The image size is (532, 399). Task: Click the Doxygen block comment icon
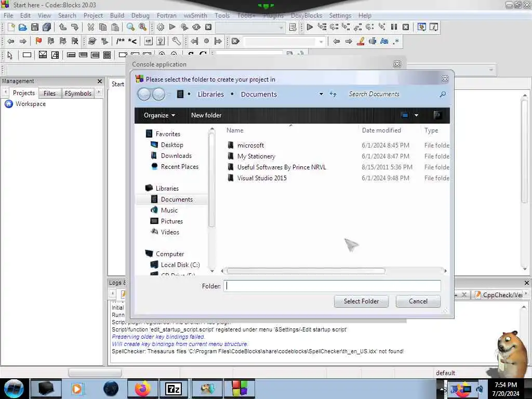click(121, 42)
